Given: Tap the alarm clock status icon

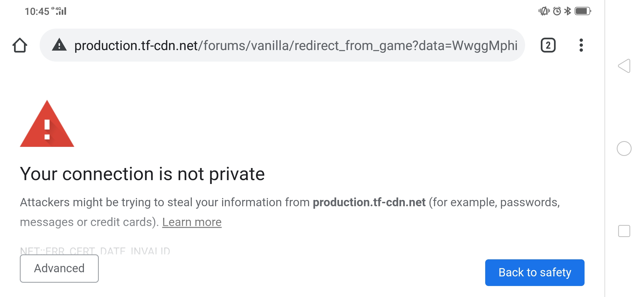Looking at the screenshot, I should click(557, 11).
